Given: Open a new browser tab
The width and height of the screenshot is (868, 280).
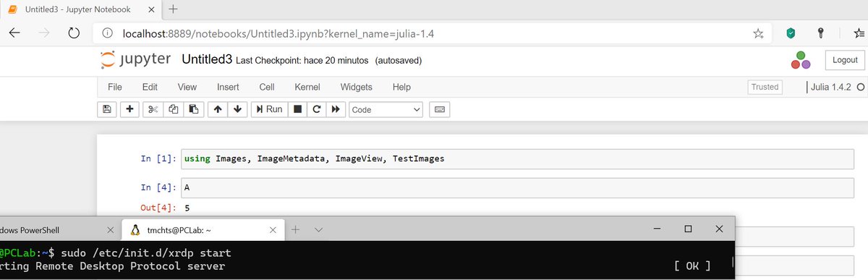Looking at the screenshot, I should (x=173, y=9).
